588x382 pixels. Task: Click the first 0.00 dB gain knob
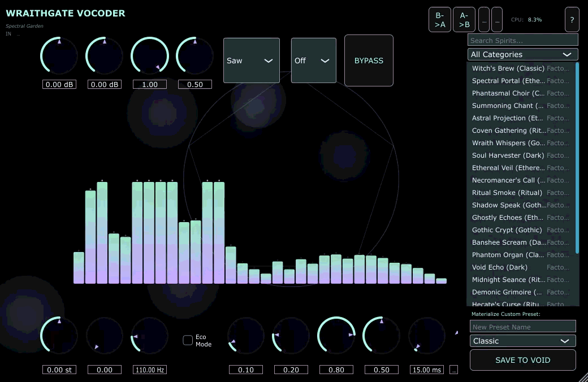pyautogui.click(x=59, y=55)
